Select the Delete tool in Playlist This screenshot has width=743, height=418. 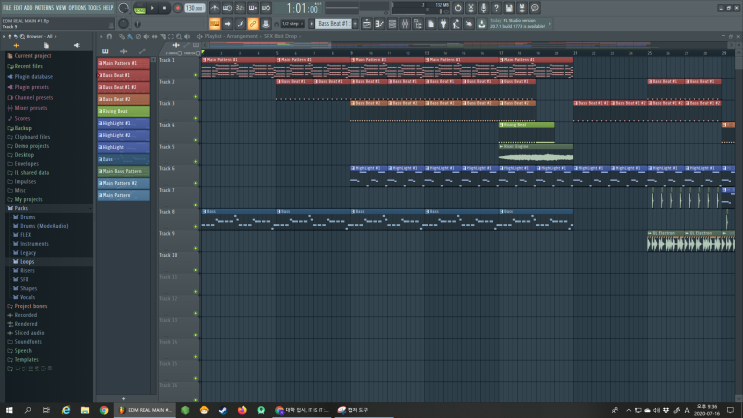[138, 36]
